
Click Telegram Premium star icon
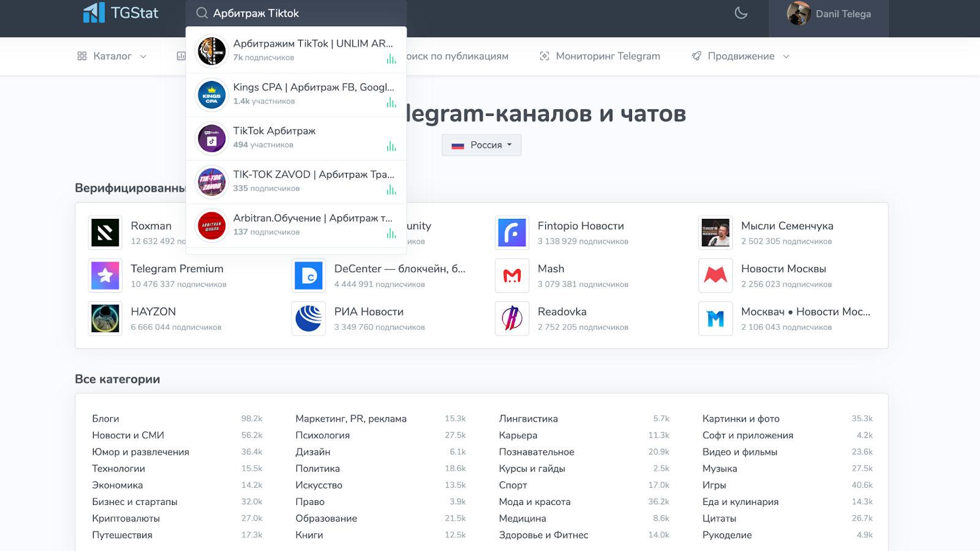[105, 276]
